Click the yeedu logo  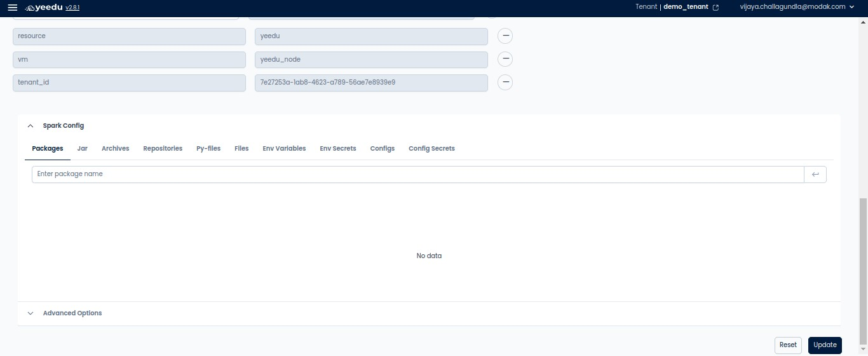(x=43, y=8)
